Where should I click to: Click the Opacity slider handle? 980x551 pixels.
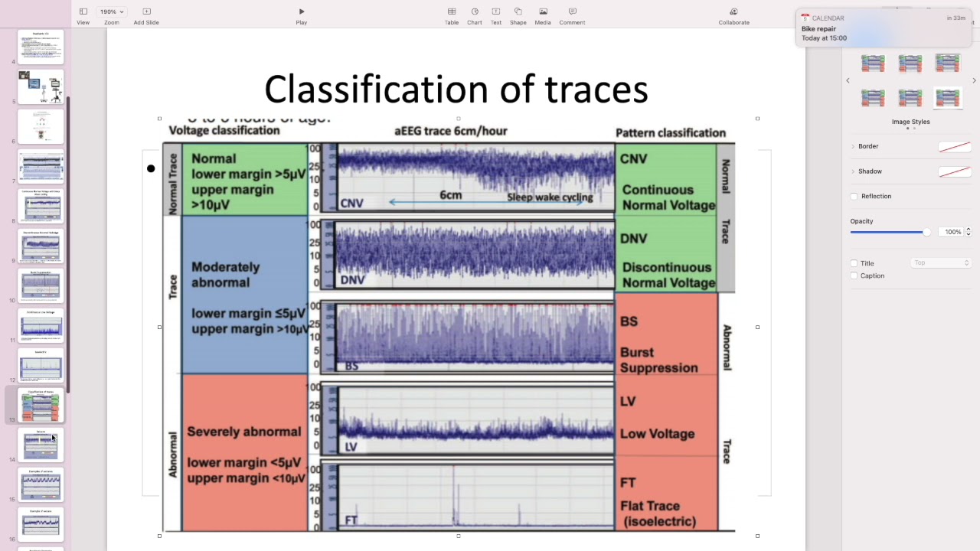[x=926, y=232]
